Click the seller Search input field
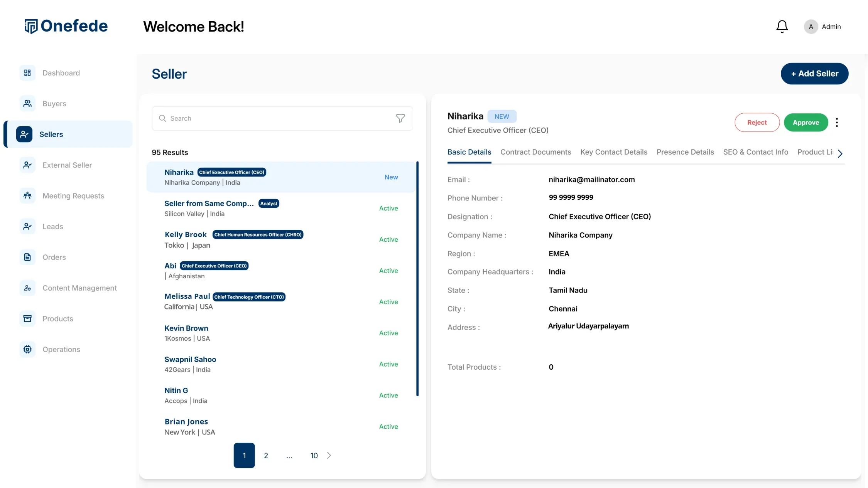 pyautogui.click(x=278, y=118)
